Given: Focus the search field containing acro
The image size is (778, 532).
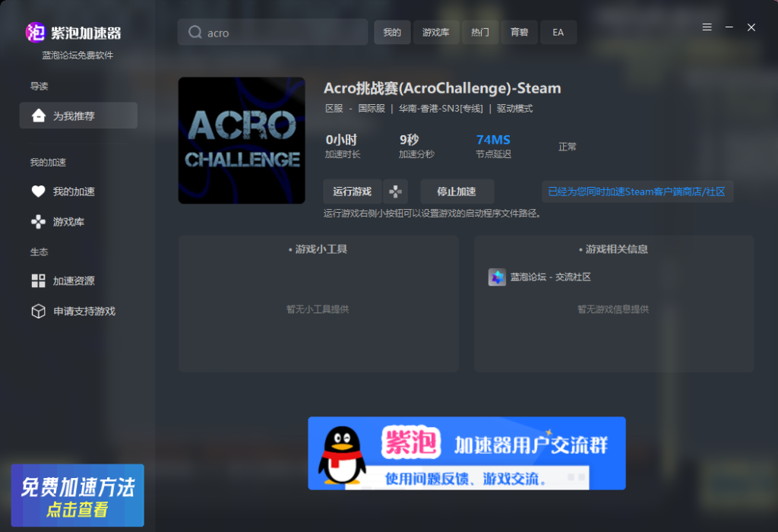Looking at the screenshot, I should click(x=273, y=32).
